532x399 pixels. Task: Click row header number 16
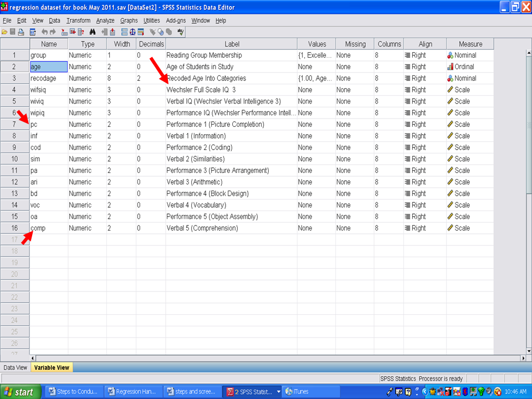point(14,228)
